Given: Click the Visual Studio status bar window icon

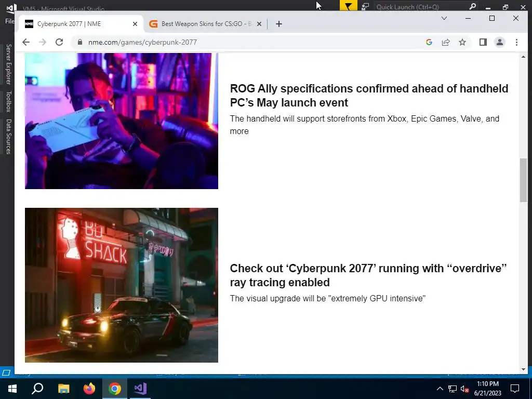Looking at the screenshot, I should [x=6, y=373].
